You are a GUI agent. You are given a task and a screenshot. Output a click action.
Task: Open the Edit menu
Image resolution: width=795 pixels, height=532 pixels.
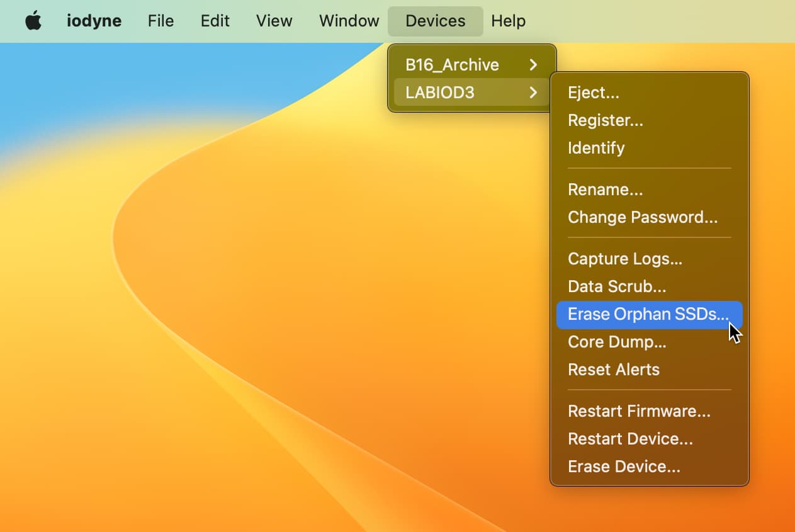click(215, 21)
